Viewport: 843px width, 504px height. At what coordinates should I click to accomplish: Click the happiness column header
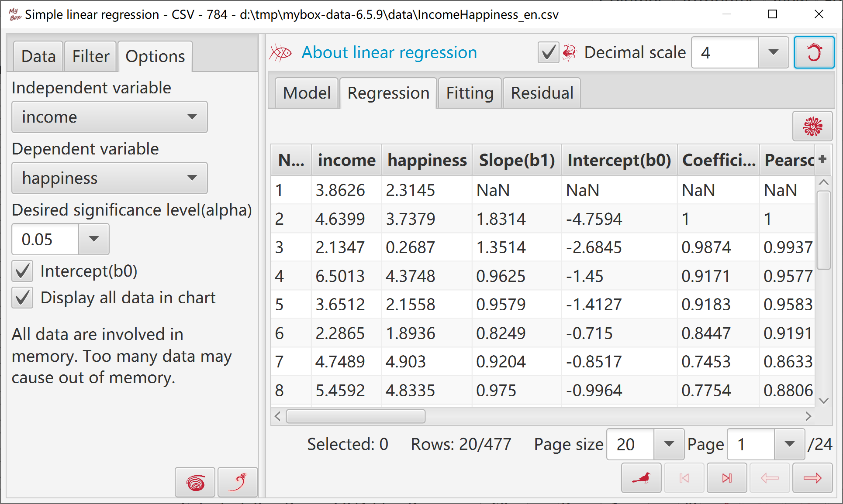pos(427,160)
